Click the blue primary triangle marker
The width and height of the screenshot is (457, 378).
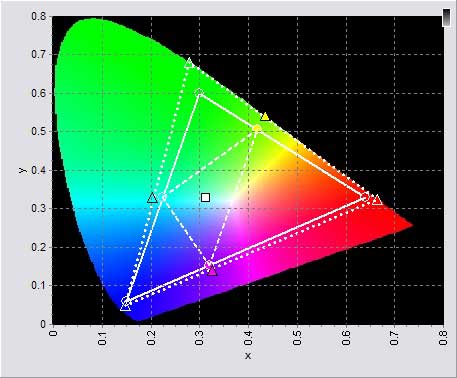pyautogui.click(x=125, y=306)
